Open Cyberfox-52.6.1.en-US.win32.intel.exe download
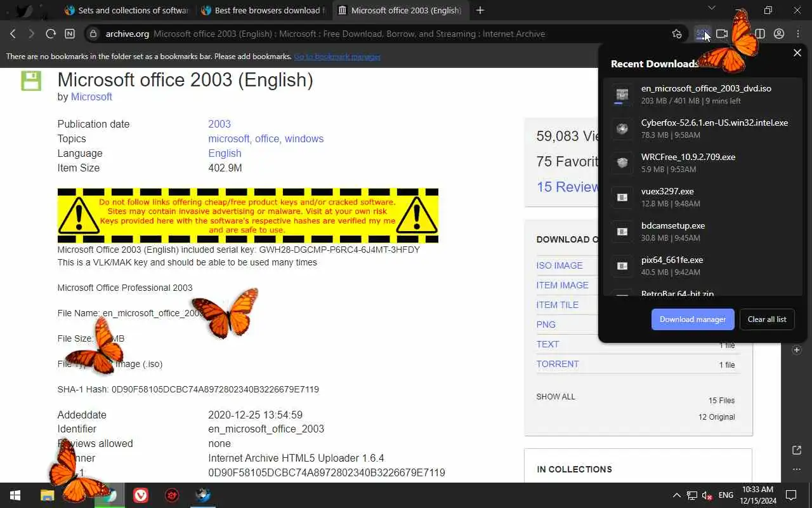The image size is (812, 508). pyautogui.click(x=702, y=129)
